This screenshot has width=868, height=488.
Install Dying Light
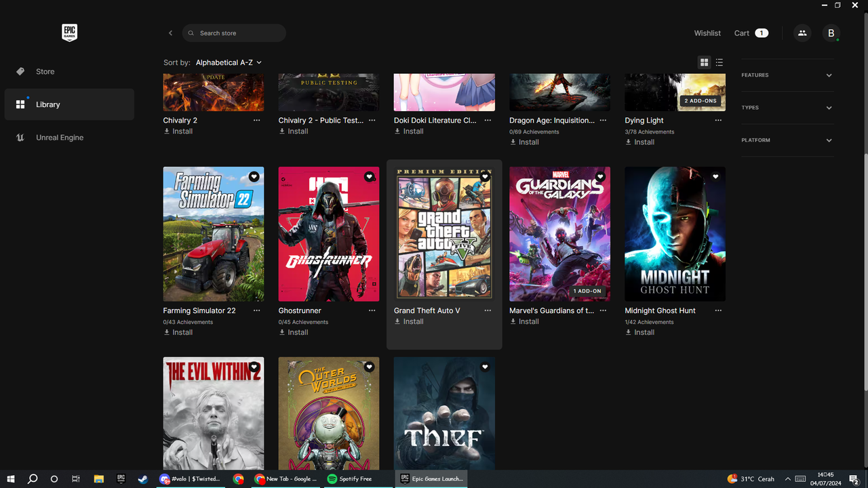pyautogui.click(x=639, y=142)
